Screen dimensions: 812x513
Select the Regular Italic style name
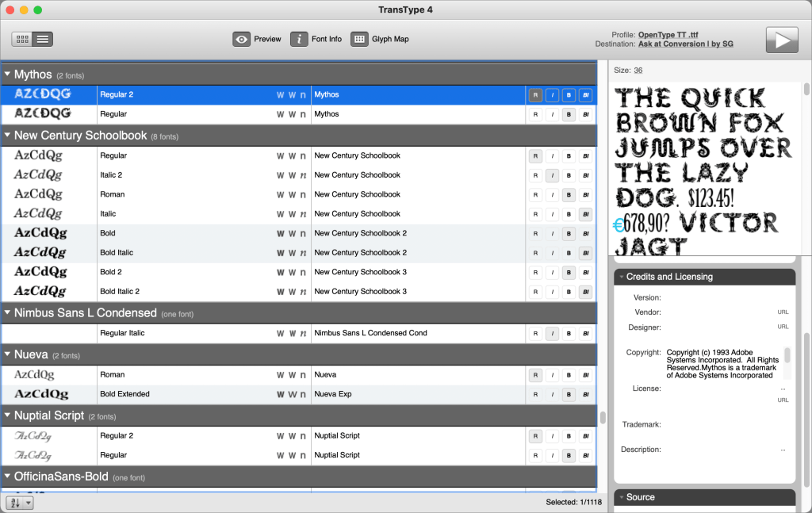tap(122, 333)
